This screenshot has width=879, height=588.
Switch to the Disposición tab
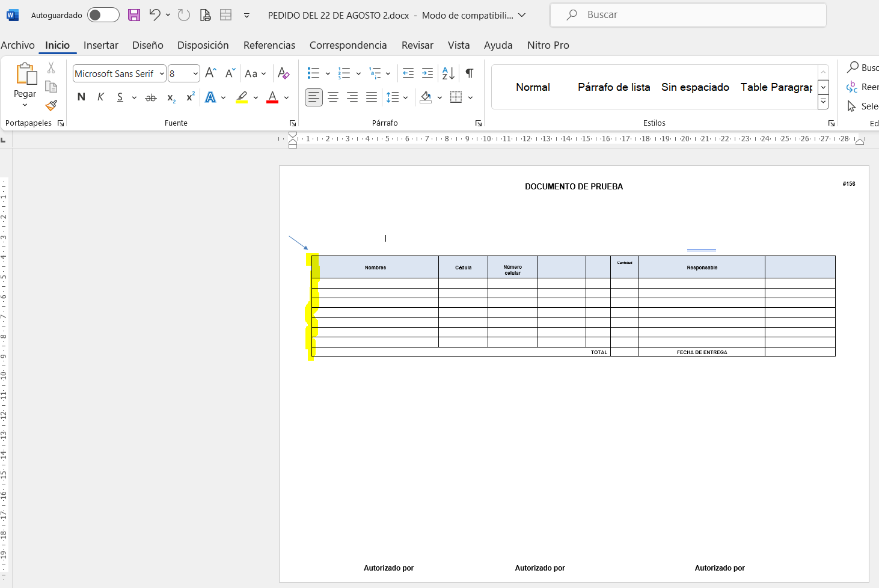pyautogui.click(x=203, y=45)
